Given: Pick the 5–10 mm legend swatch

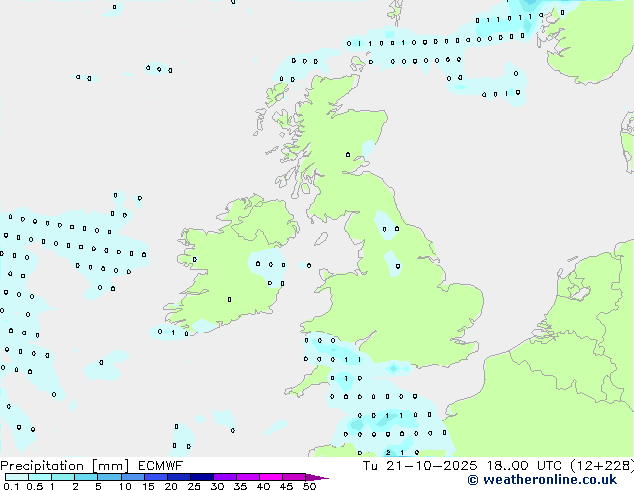Looking at the screenshot, I should [109, 477].
